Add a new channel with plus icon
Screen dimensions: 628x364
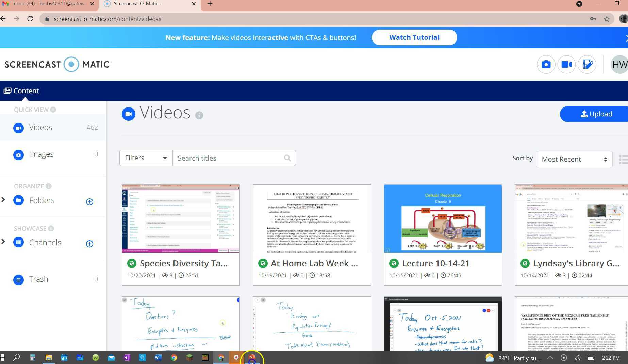pyautogui.click(x=89, y=244)
